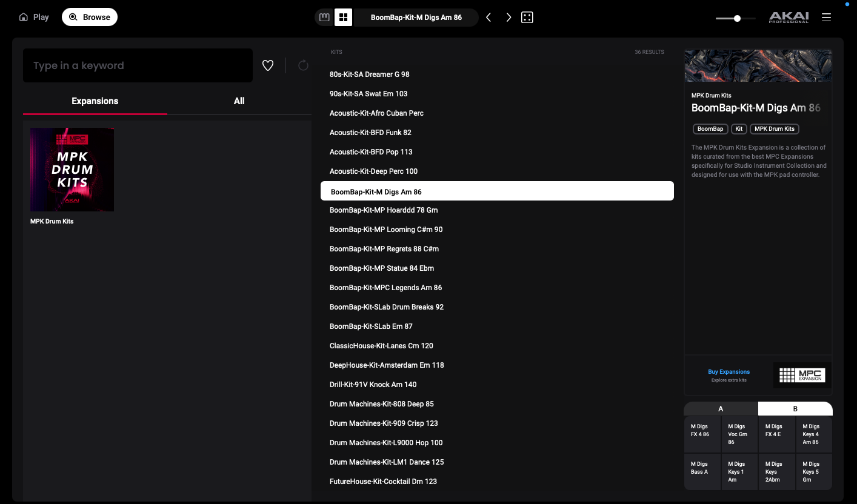This screenshot has width=857, height=504.
Task: Switch to pad bank B
Action: pyautogui.click(x=795, y=409)
